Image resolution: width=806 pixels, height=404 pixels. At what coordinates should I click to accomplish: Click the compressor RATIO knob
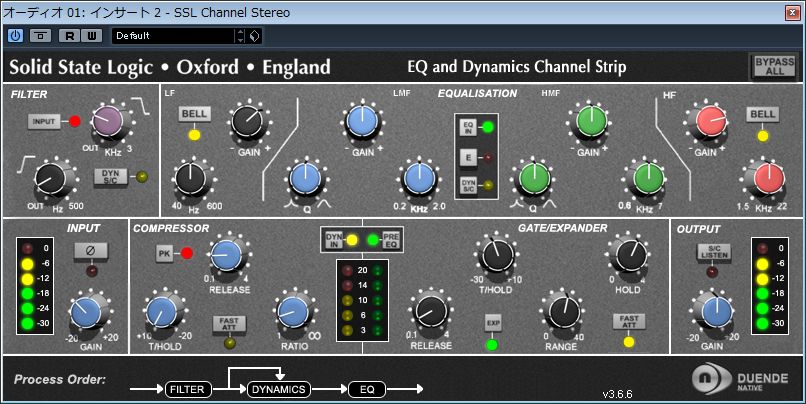[292, 313]
